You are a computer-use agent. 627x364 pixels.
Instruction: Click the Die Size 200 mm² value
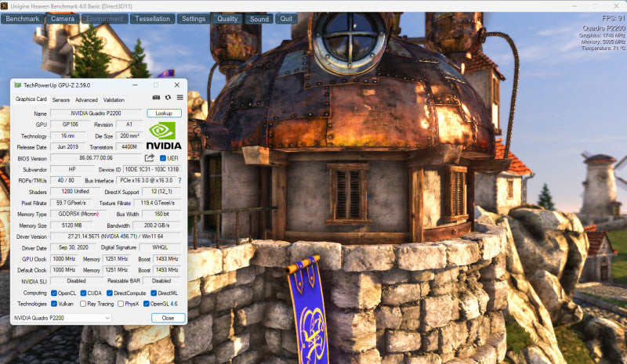click(129, 136)
